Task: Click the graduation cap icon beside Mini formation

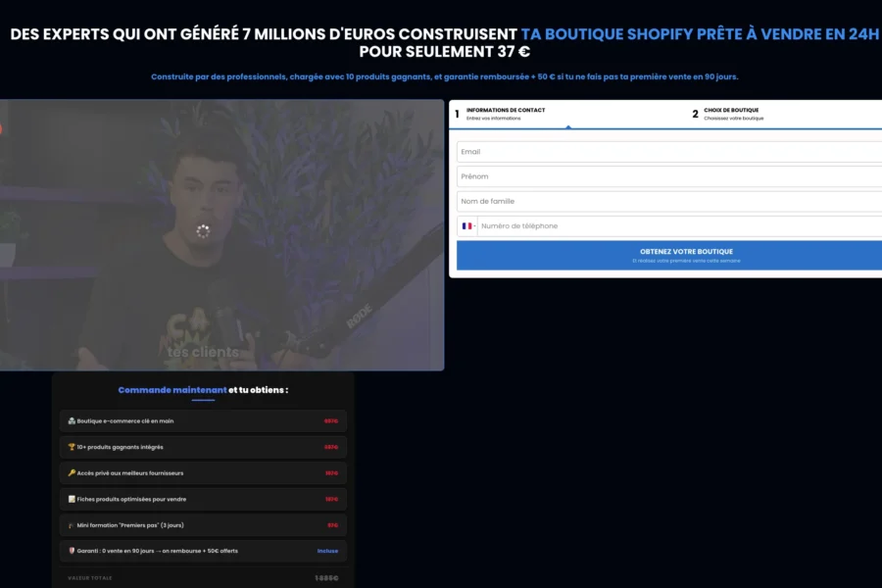Action: [x=72, y=525]
